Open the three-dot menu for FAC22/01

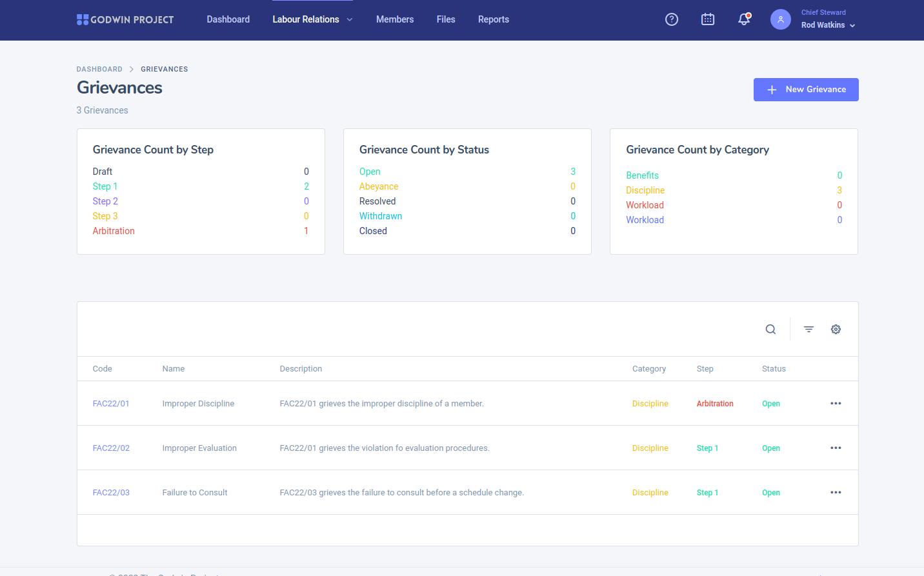836,404
